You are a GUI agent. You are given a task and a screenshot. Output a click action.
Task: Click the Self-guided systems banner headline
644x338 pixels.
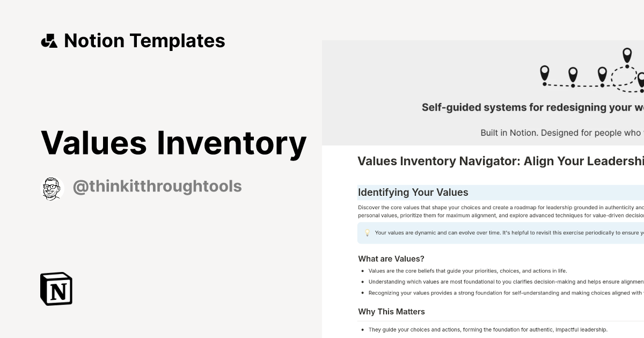[x=532, y=107]
